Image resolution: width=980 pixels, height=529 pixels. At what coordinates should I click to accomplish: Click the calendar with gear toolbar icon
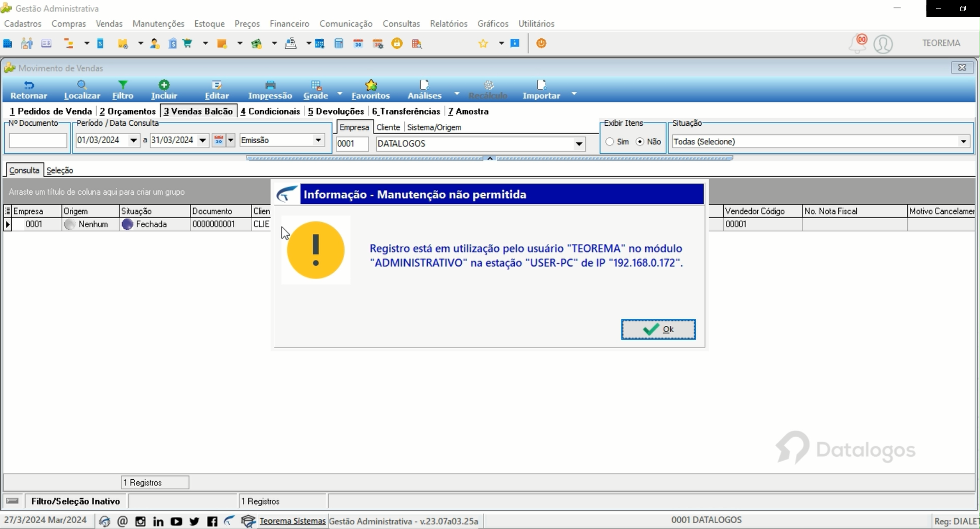378,44
